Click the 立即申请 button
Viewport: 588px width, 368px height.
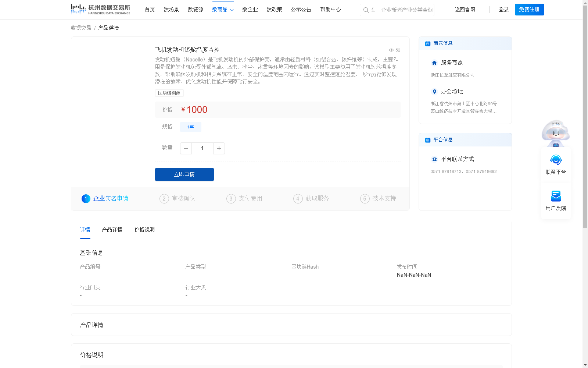pyautogui.click(x=184, y=174)
